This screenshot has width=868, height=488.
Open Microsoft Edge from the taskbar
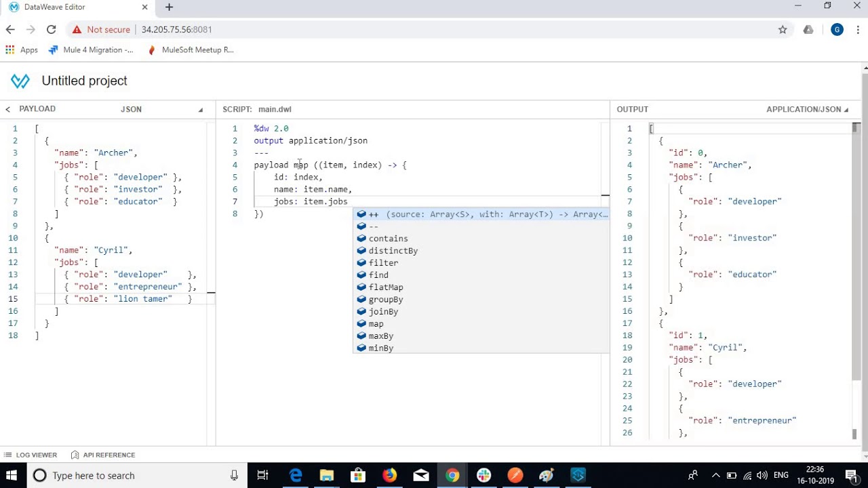click(296, 475)
